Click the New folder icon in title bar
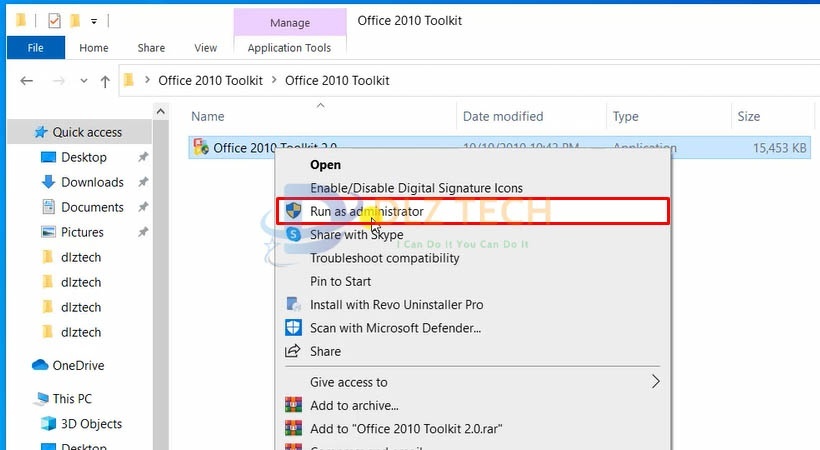 click(75, 21)
